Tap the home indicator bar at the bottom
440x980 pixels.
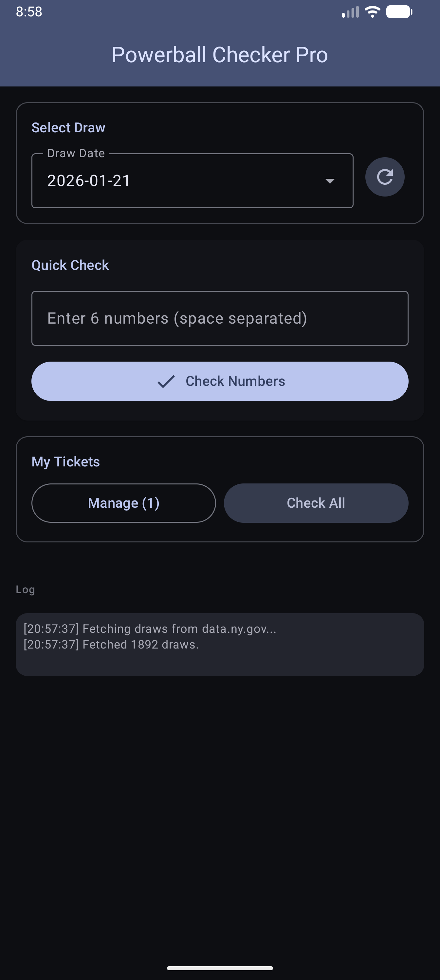pyautogui.click(x=220, y=968)
